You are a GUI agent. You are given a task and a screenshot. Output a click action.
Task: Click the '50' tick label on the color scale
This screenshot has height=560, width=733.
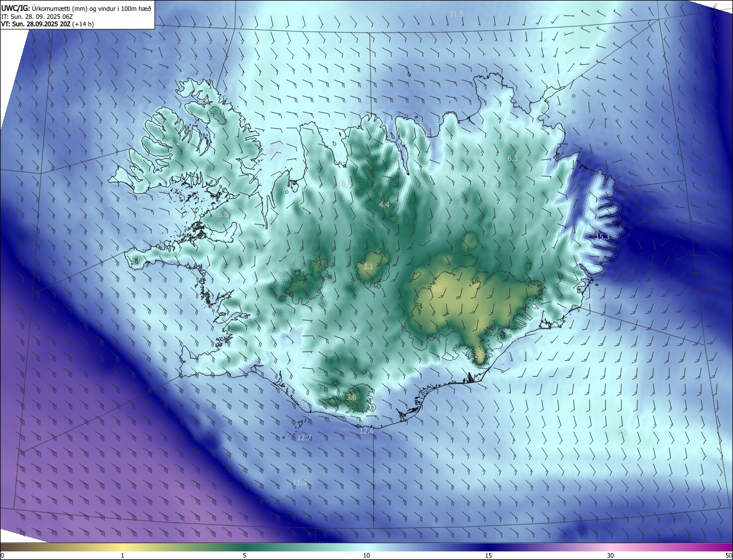(728, 555)
